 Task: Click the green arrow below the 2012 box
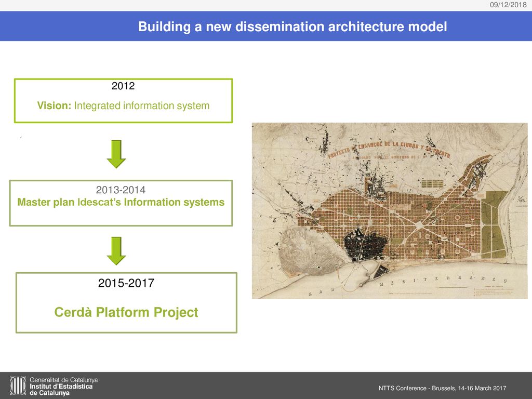pos(116,154)
